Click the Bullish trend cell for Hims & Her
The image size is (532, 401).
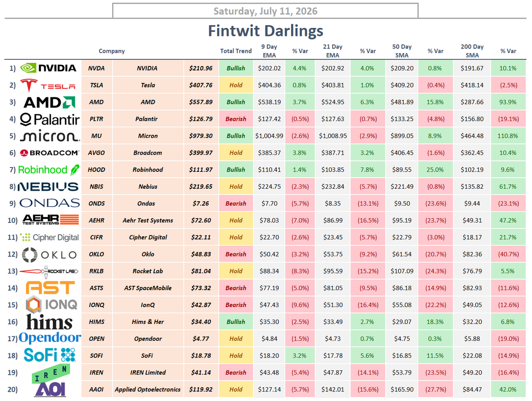point(236,322)
